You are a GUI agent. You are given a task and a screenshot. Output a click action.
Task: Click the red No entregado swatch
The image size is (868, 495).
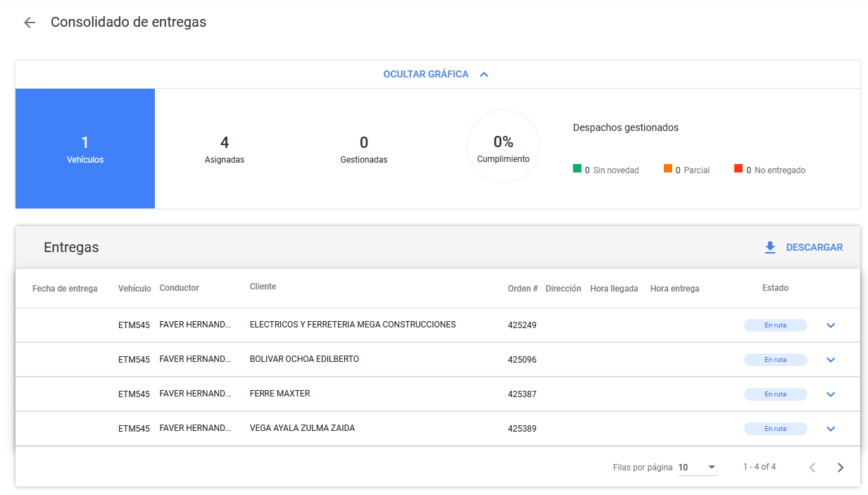[x=738, y=169]
